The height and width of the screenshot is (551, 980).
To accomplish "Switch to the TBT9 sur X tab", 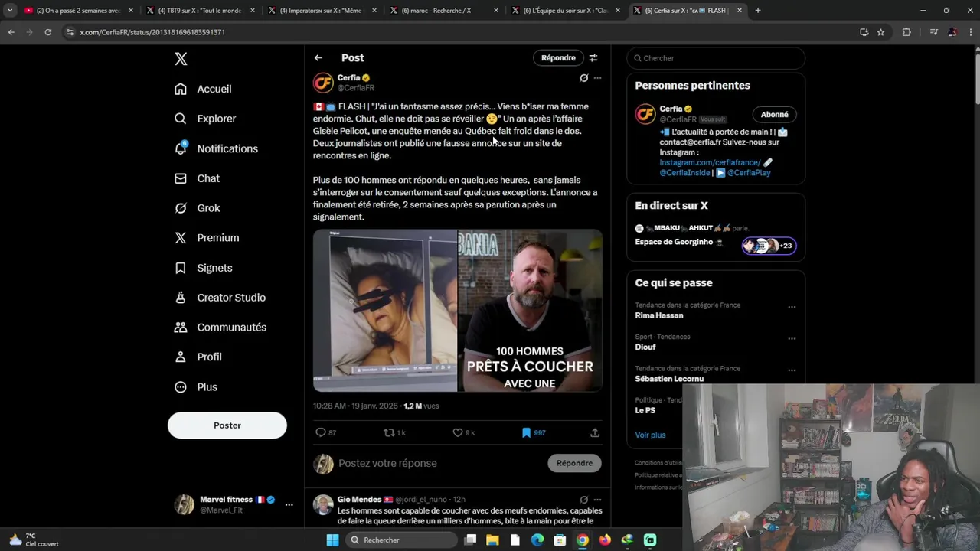I will pos(199,11).
